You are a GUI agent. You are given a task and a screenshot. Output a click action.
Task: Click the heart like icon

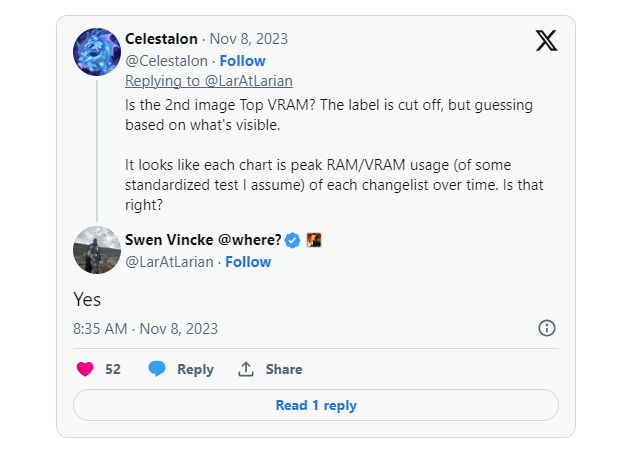(x=85, y=369)
